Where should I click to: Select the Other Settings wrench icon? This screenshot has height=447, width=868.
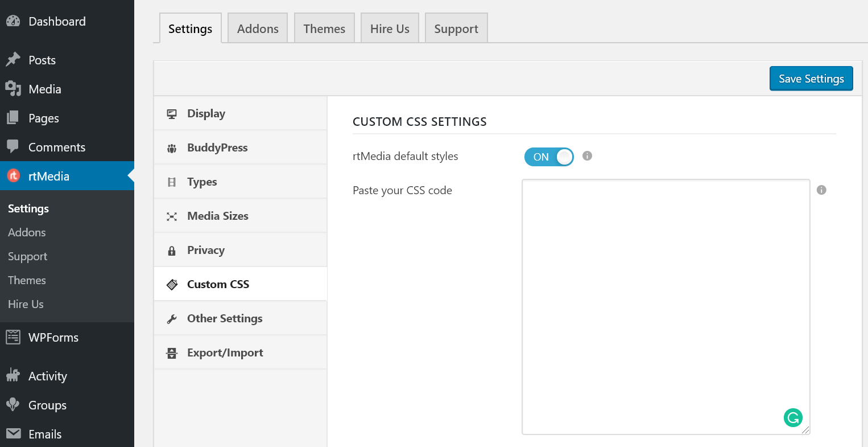tap(171, 318)
